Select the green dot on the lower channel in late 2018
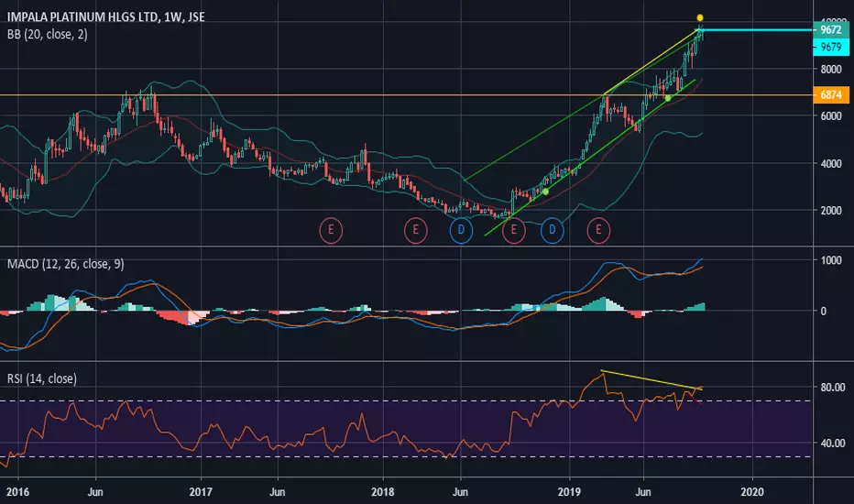The height and width of the screenshot is (504, 854). tap(545, 192)
